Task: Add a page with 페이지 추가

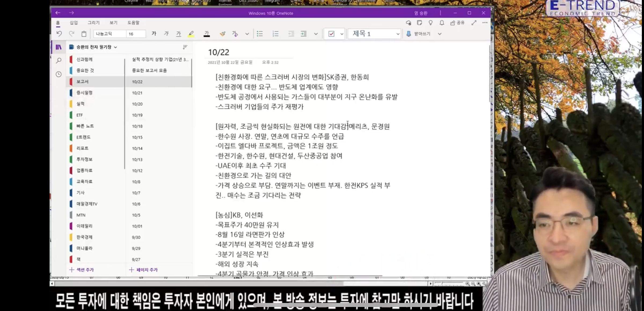Action: 143,270
